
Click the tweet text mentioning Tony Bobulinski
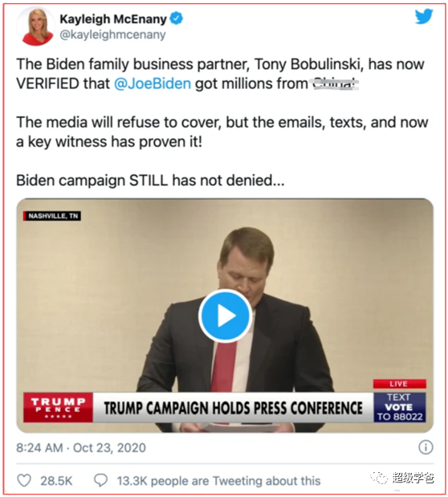pyautogui.click(x=220, y=74)
